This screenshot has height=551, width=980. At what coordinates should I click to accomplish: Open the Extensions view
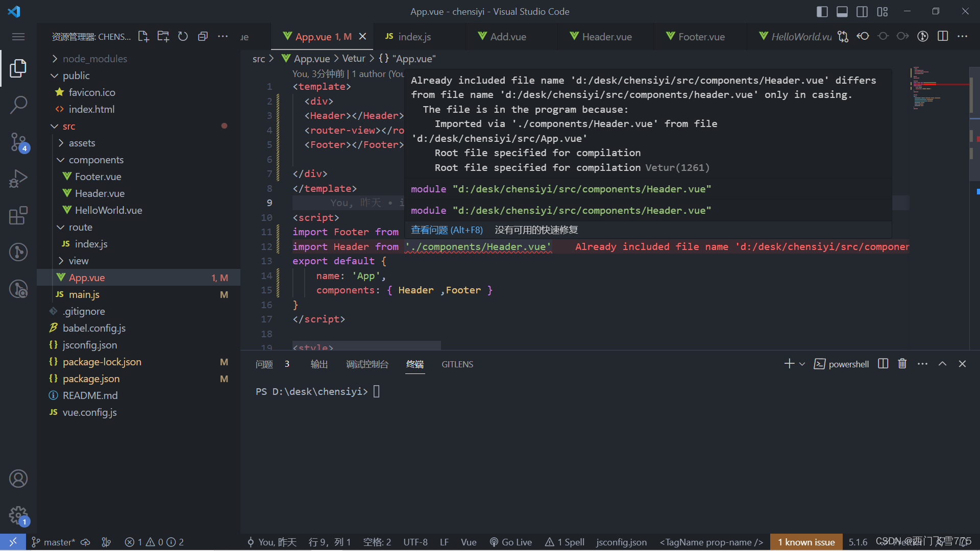18,215
